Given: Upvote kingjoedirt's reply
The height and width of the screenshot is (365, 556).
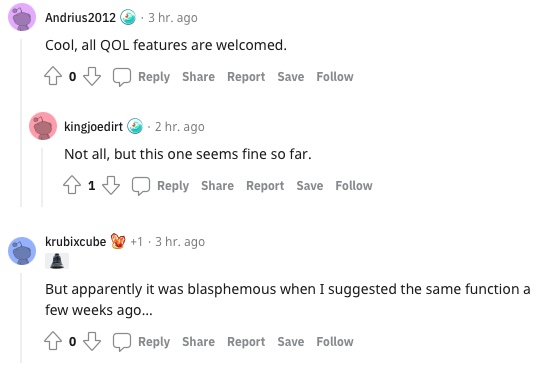Looking at the screenshot, I should click(x=72, y=185).
